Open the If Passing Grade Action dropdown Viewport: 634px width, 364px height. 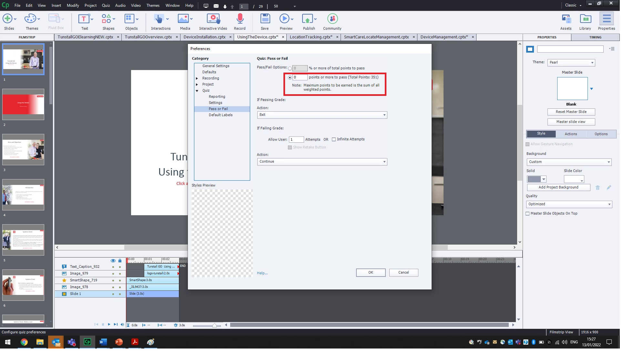coord(322,115)
